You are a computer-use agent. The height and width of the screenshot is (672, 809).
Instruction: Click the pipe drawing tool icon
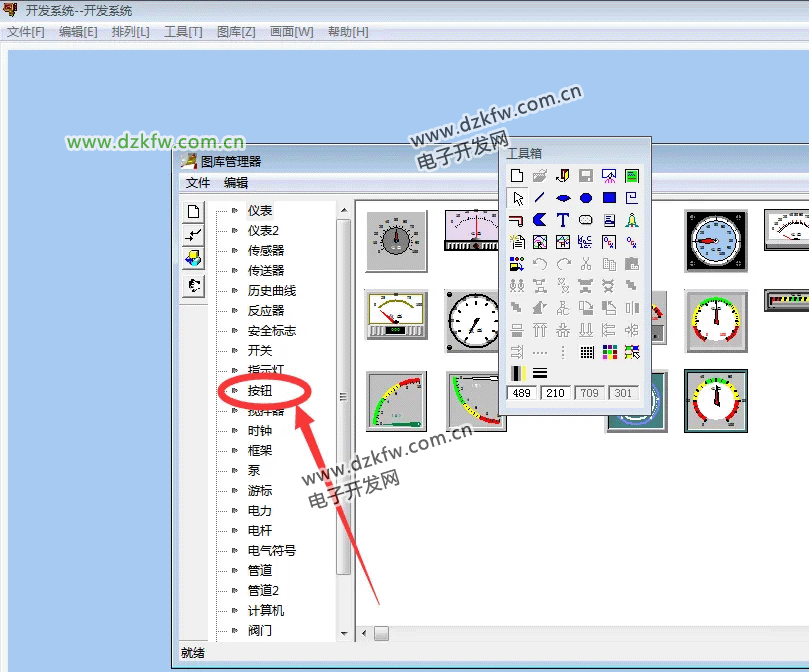(x=517, y=220)
